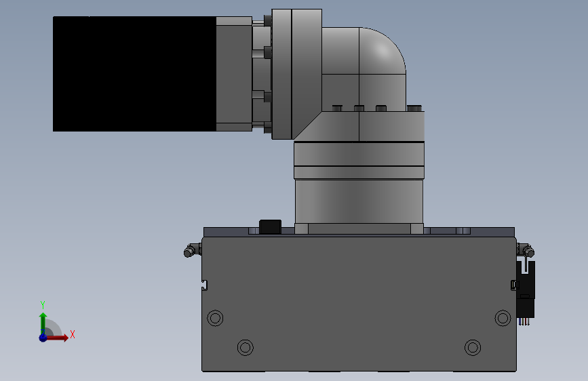The height and width of the screenshot is (381, 588).
Task: Select the gray motor end flange
Action: (x=234, y=74)
